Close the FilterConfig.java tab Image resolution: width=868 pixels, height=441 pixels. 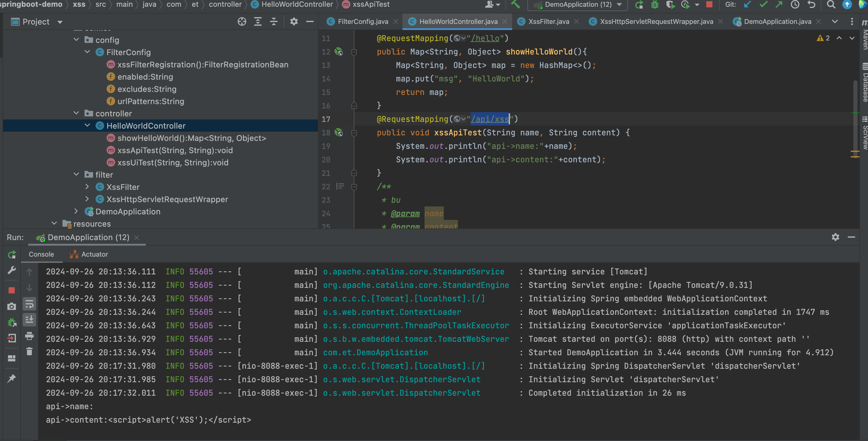(396, 21)
